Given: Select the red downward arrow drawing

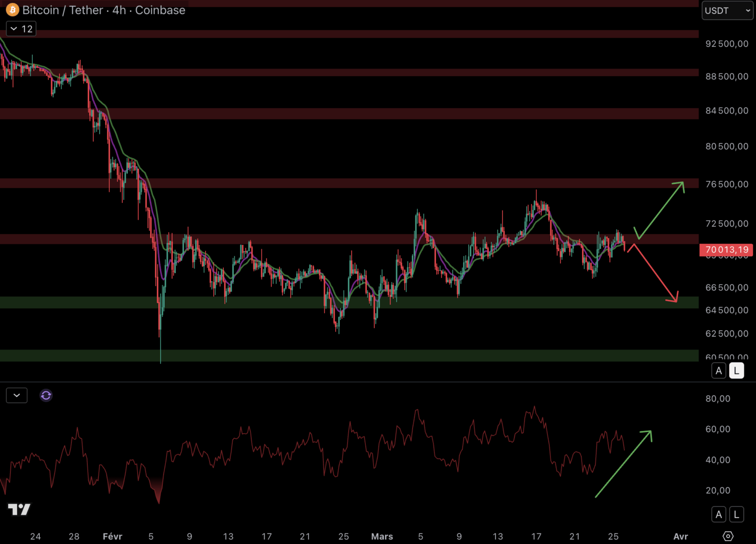Looking at the screenshot, I should [655, 275].
